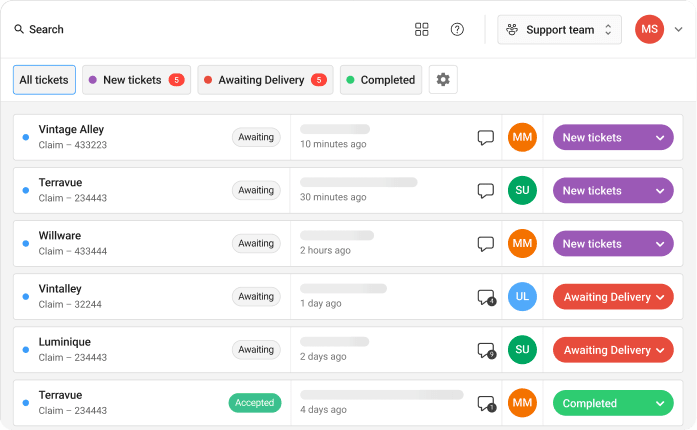Click the 10 minutes ago timestamp
The width and height of the screenshot is (697, 430).
tap(333, 144)
